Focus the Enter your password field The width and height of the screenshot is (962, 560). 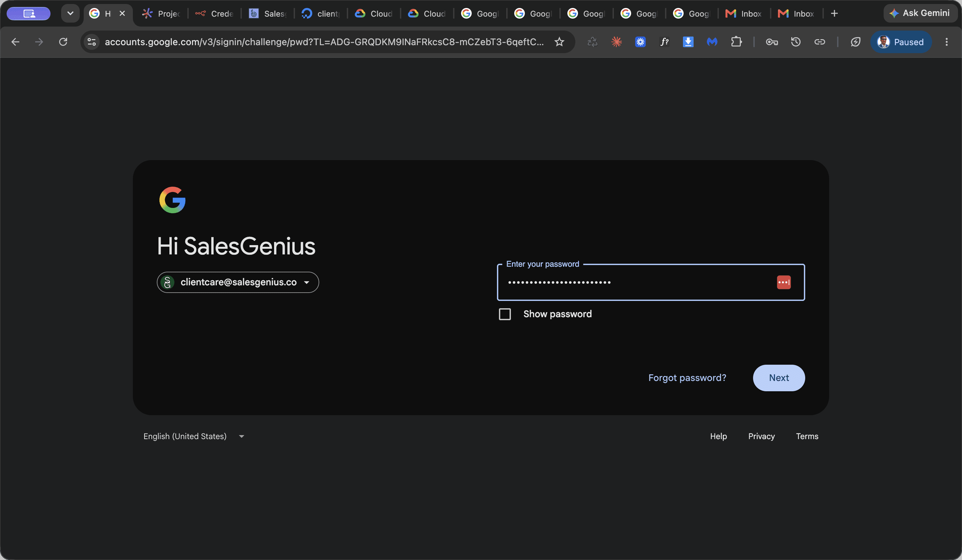(x=650, y=282)
